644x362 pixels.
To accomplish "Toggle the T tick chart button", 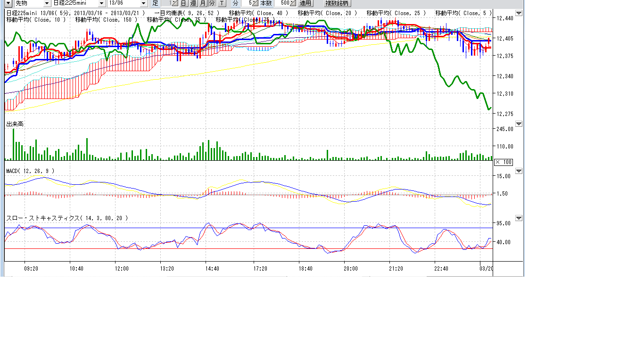I will click(222, 3).
